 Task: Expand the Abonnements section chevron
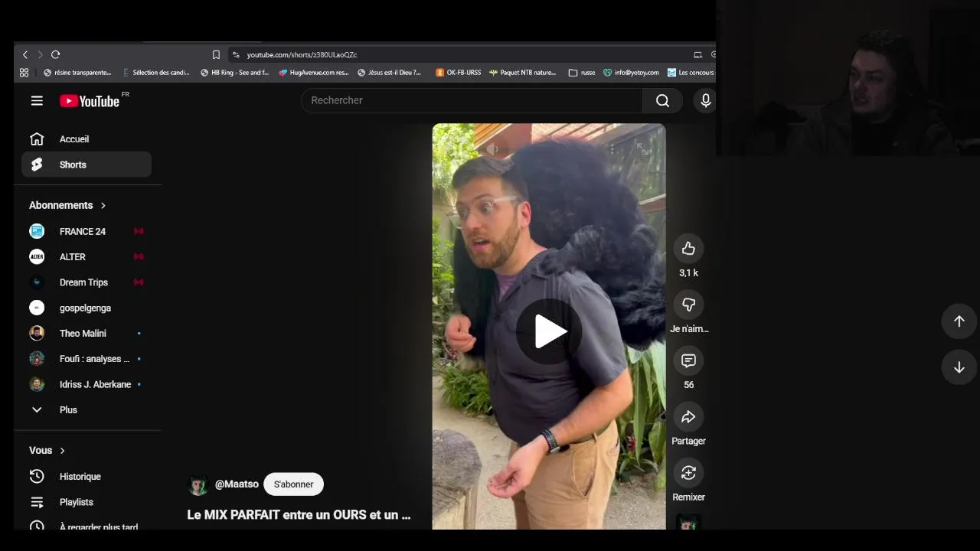103,205
